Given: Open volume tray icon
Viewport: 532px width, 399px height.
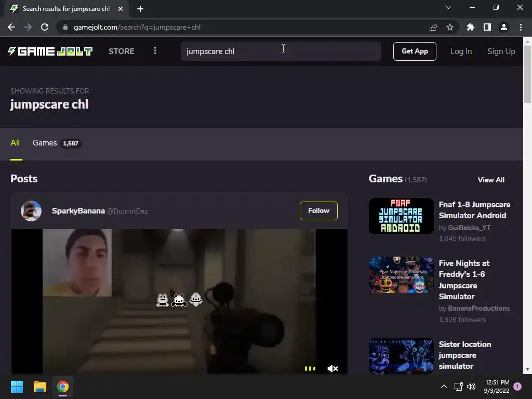Looking at the screenshot, I should point(471,387).
